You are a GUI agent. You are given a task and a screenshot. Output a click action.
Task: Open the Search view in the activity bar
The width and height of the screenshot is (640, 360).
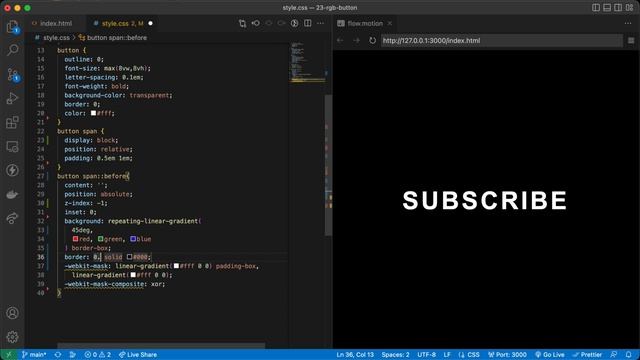pyautogui.click(x=12, y=50)
